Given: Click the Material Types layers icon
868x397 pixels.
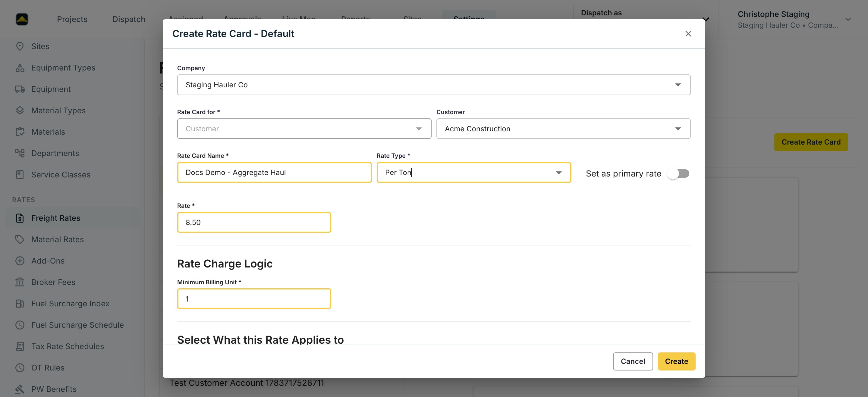Looking at the screenshot, I should coord(20,111).
